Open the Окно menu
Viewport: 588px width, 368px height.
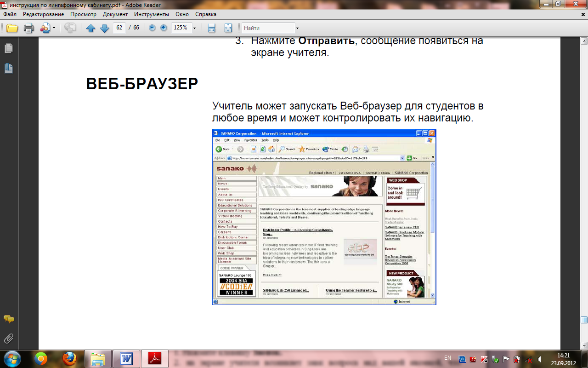click(x=182, y=14)
